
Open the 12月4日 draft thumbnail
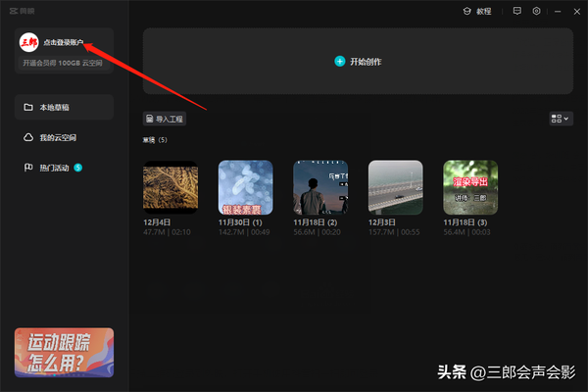(x=171, y=187)
